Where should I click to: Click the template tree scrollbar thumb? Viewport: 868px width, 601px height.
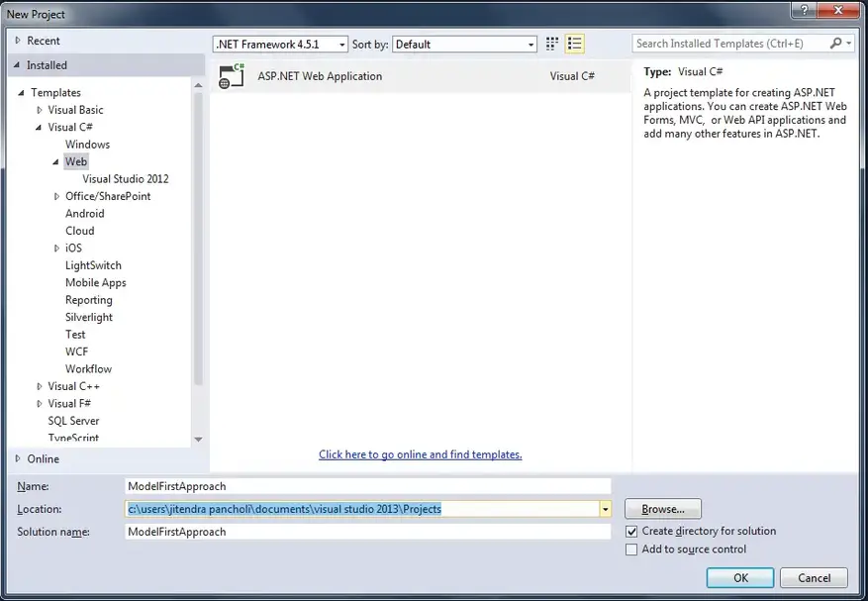[198, 239]
